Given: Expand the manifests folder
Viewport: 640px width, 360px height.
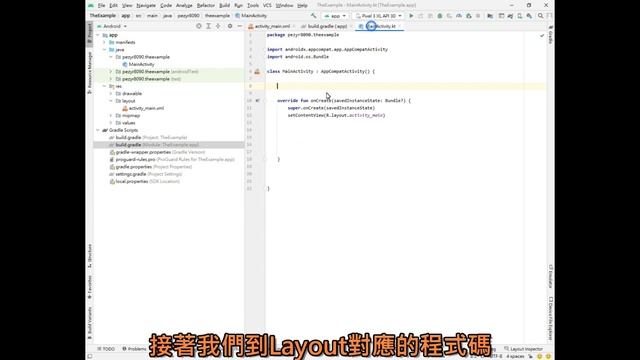Looking at the screenshot, I should click(x=104, y=42).
